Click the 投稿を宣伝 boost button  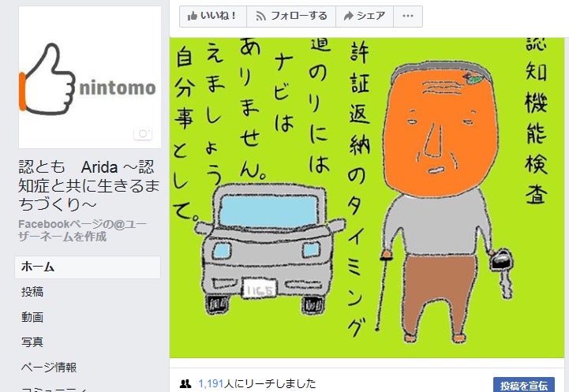click(524, 385)
